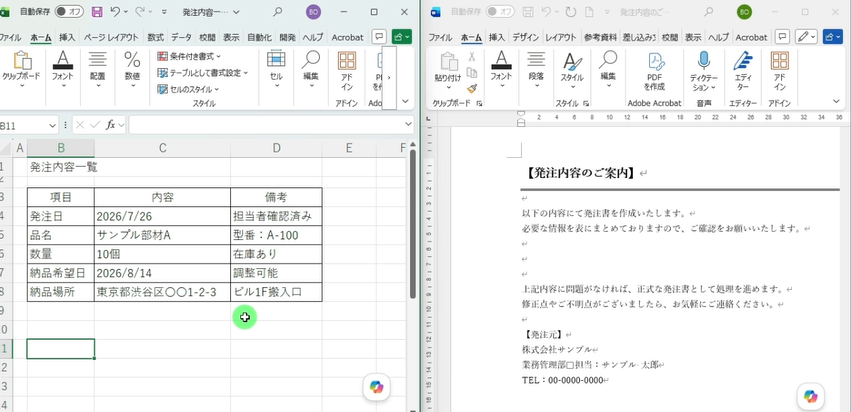Viewport: 851px width, 412px height.
Task: Switch to 挿入 tab in Excel
Action: (x=67, y=37)
